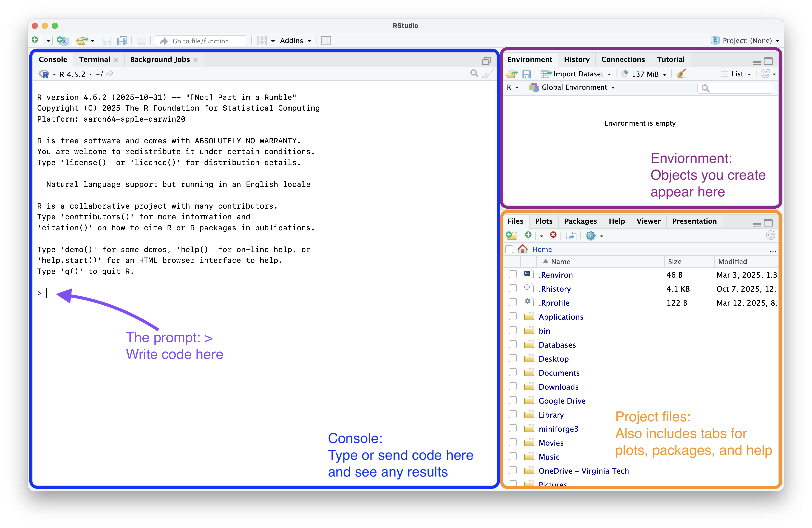Image resolution: width=812 pixels, height=528 pixels.
Task: Click inside the Go to file/function field
Action: pyautogui.click(x=200, y=40)
